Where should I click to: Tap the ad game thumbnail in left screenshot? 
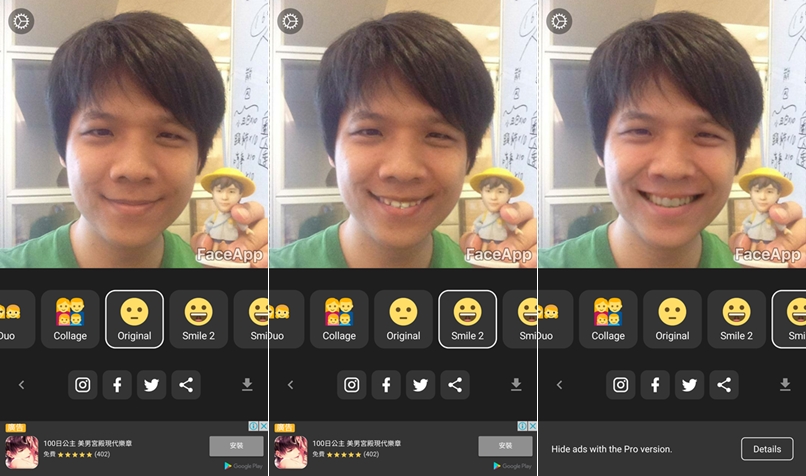pyautogui.click(x=22, y=452)
